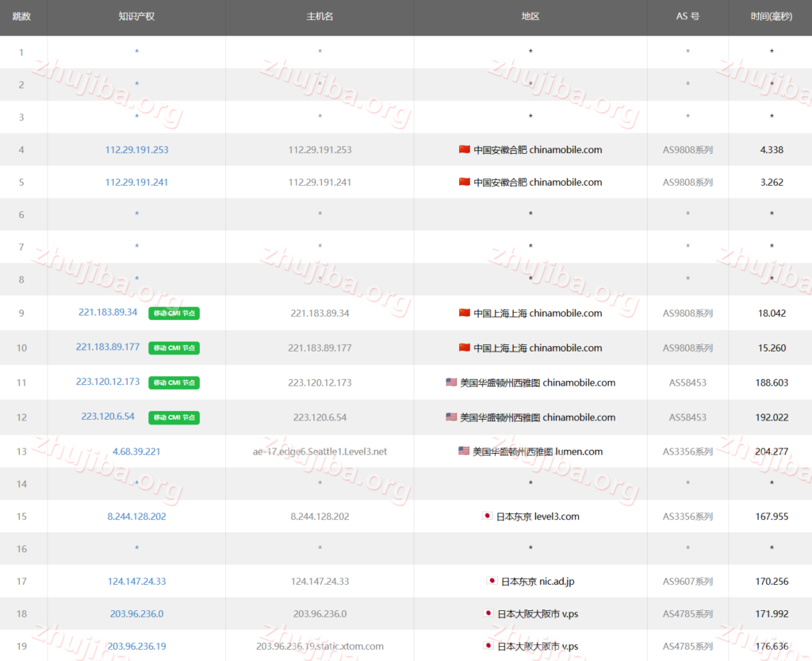The height and width of the screenshot is (661, 812).
Task: Open the blue 112.29.191.253 IP link
Action: coord(136,150)
